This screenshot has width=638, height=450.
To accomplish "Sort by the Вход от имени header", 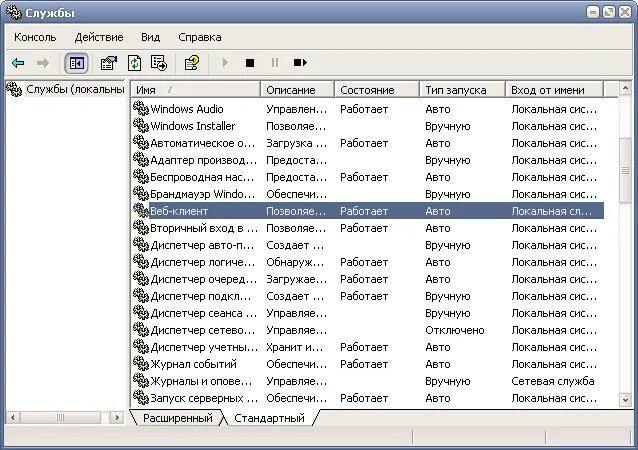I will coord(554,90).
